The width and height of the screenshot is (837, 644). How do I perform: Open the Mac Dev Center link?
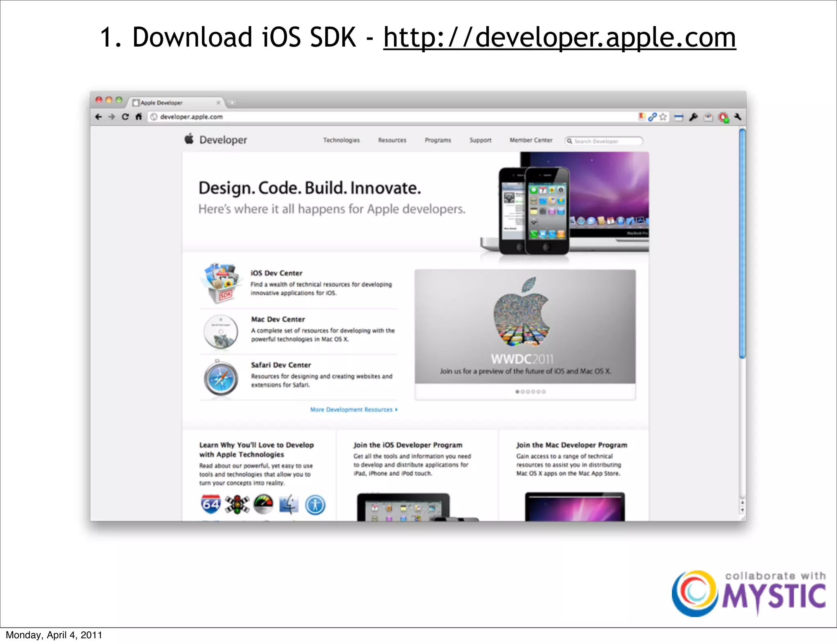click(278, 319)
